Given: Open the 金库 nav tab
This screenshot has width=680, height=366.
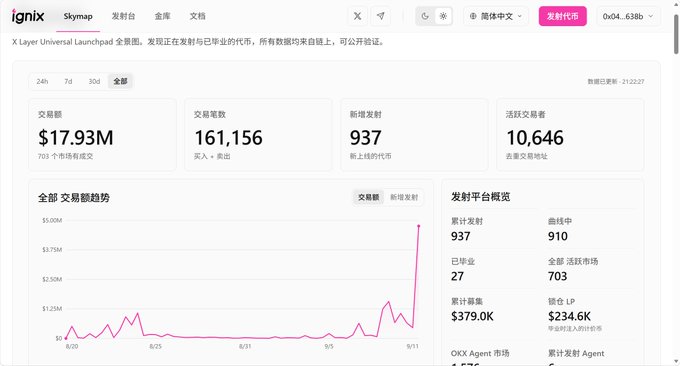Looking at the screenshot, I should (162, 16).
